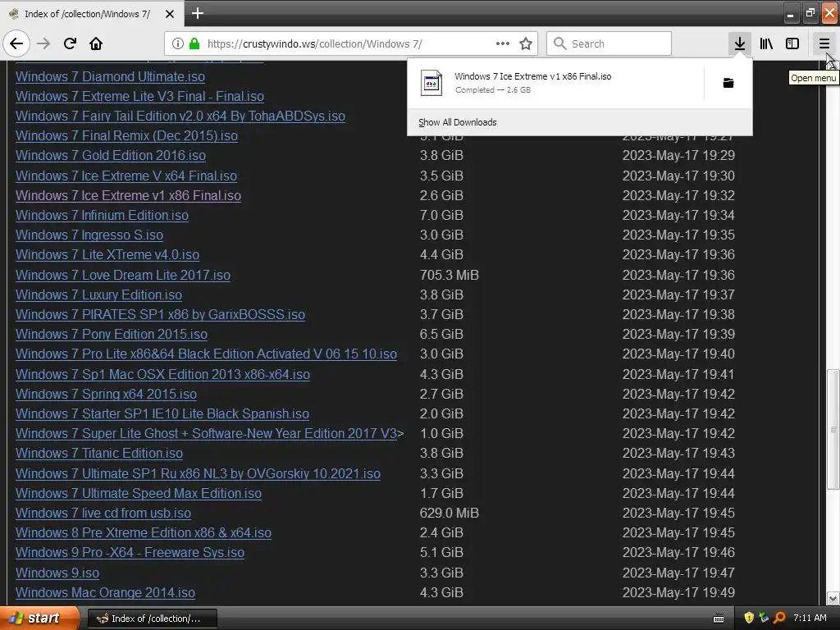Download Windows 8 Pre Xtreme Edition link
The image size is (840, 630).
pos(144,533)
